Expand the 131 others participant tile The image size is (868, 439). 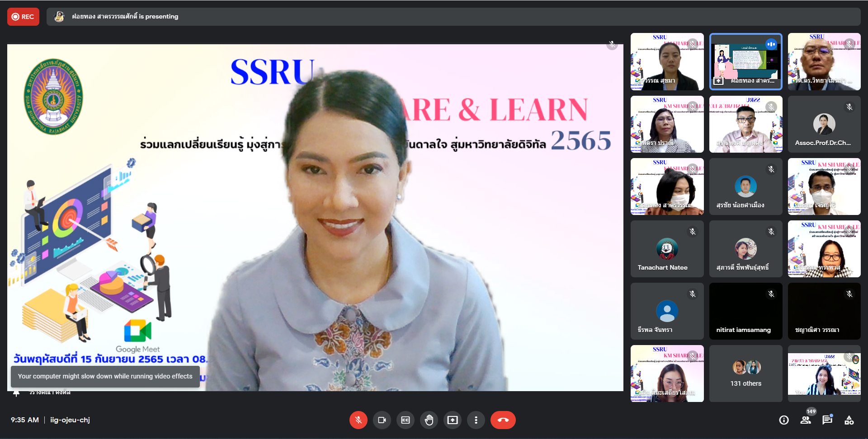pos(745,374)
